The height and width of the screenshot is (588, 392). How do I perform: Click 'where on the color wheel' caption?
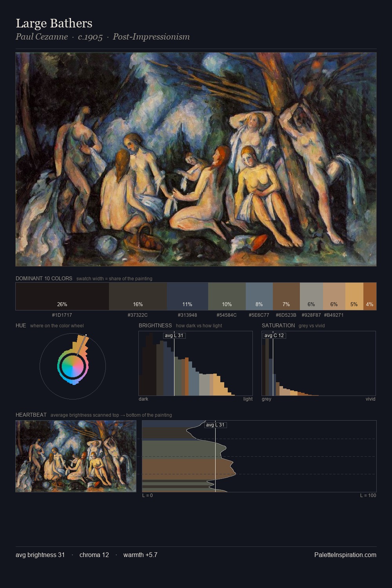57,326
